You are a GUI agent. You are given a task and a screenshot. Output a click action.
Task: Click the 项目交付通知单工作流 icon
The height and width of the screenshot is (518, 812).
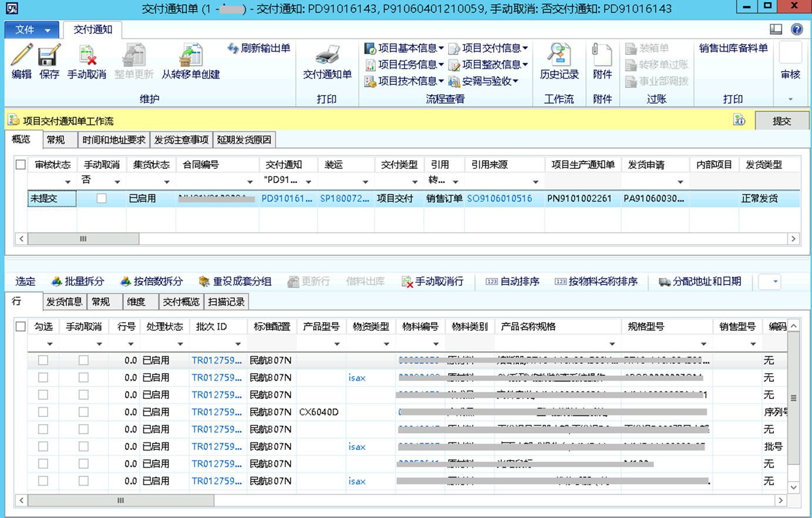click(14, 120)
